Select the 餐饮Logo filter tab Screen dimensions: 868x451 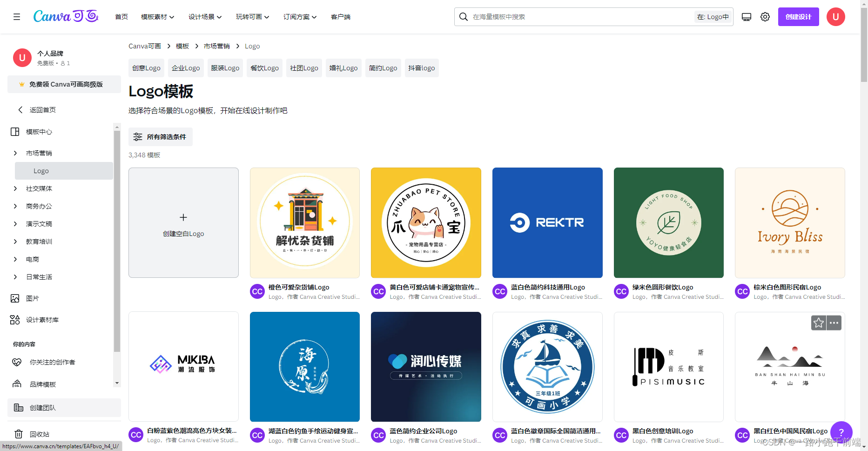(x=264, y=68)
